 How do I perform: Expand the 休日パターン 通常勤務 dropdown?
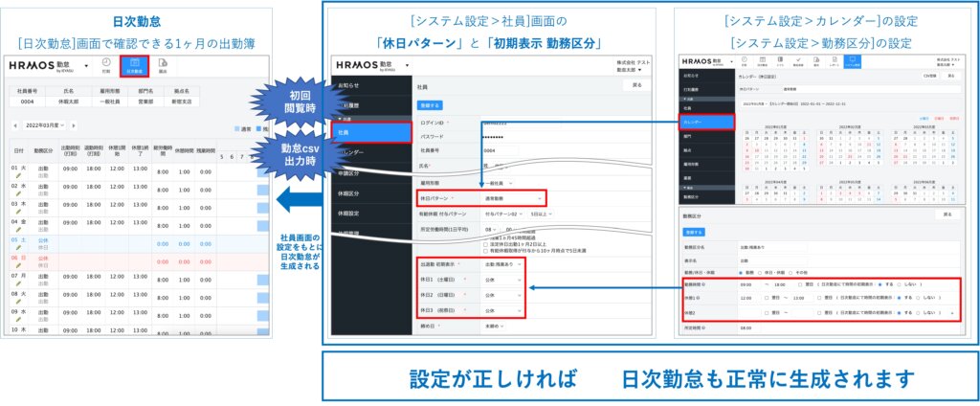pyautogui.click(x=514, y=198)
